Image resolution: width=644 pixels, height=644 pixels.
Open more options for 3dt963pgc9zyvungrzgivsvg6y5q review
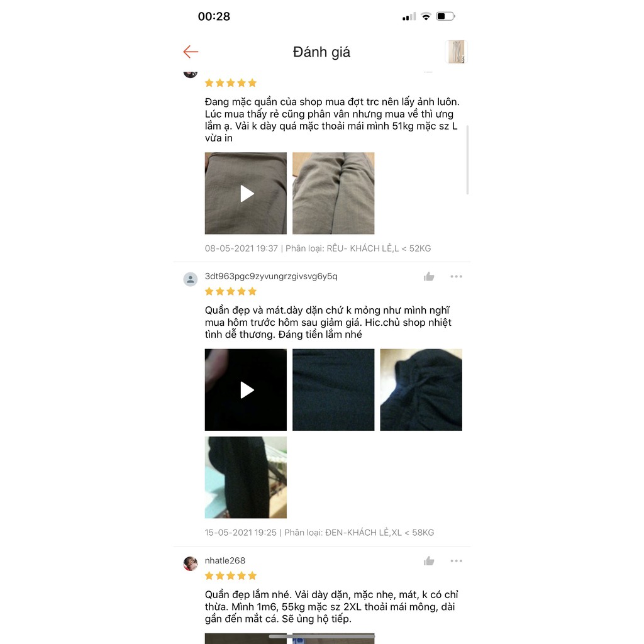coord(457,277)
